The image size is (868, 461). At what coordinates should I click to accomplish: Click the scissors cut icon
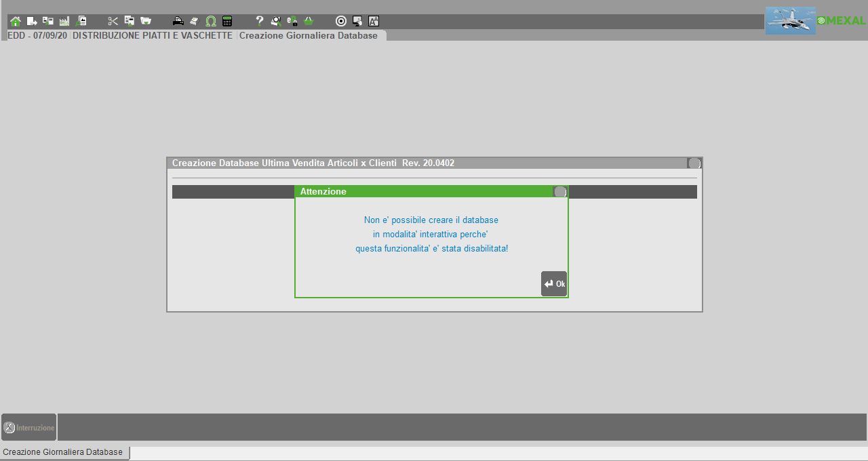113,21
